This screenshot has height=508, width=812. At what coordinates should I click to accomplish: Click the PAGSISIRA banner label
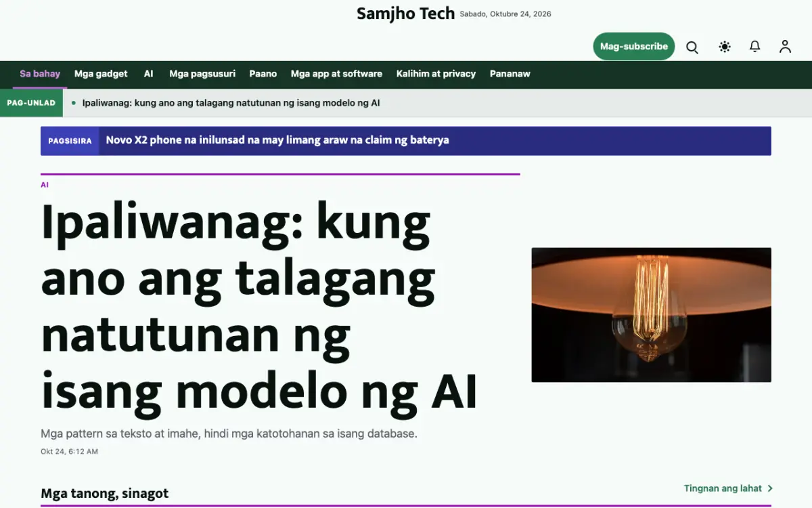click(70, 141)
